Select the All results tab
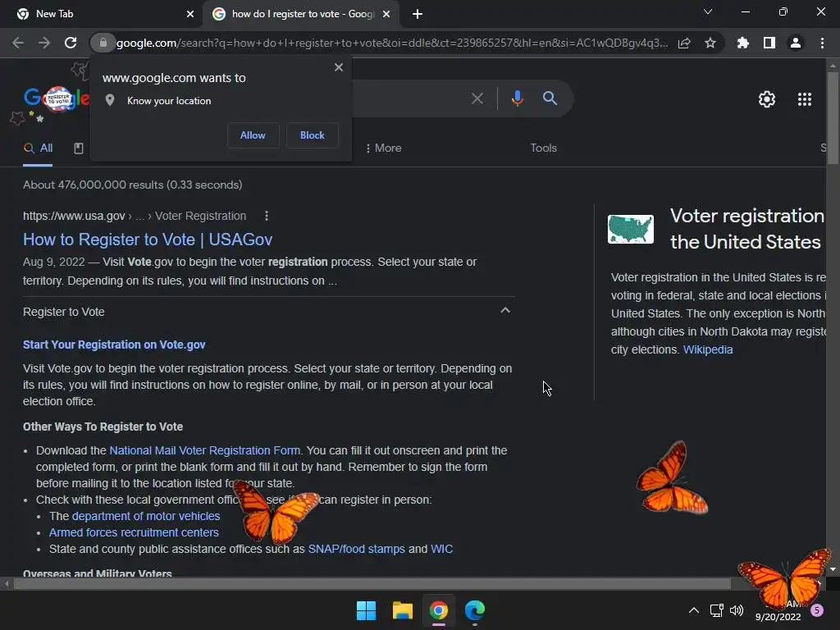 [38, 148]
